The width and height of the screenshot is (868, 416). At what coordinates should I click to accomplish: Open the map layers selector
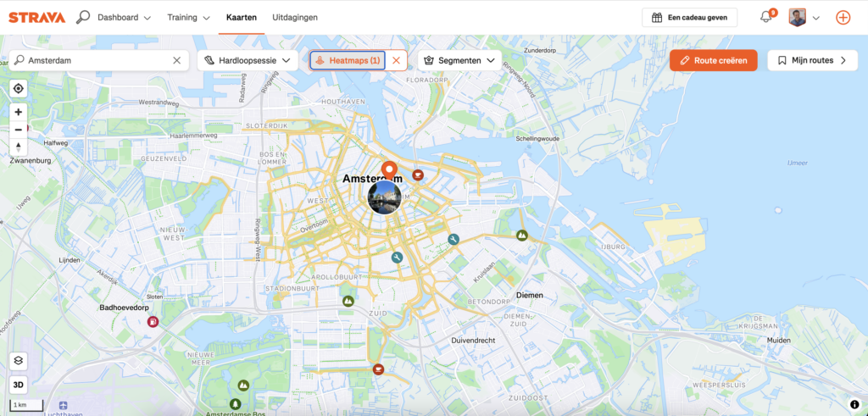point(18,361)
